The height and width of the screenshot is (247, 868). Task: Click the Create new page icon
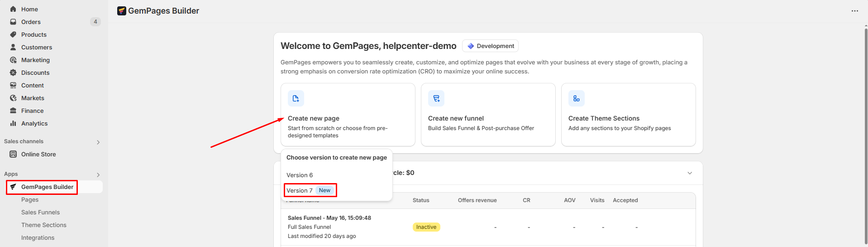tap(296, 98)
